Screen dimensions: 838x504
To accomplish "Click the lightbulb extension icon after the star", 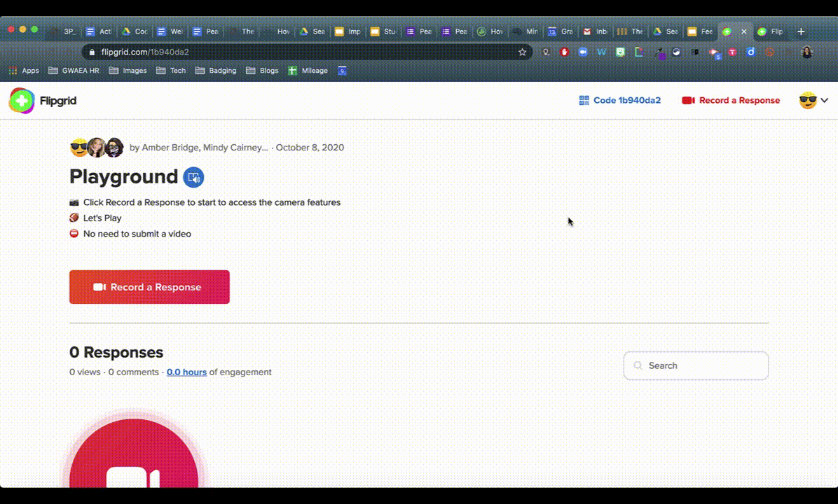I will 546,52.
